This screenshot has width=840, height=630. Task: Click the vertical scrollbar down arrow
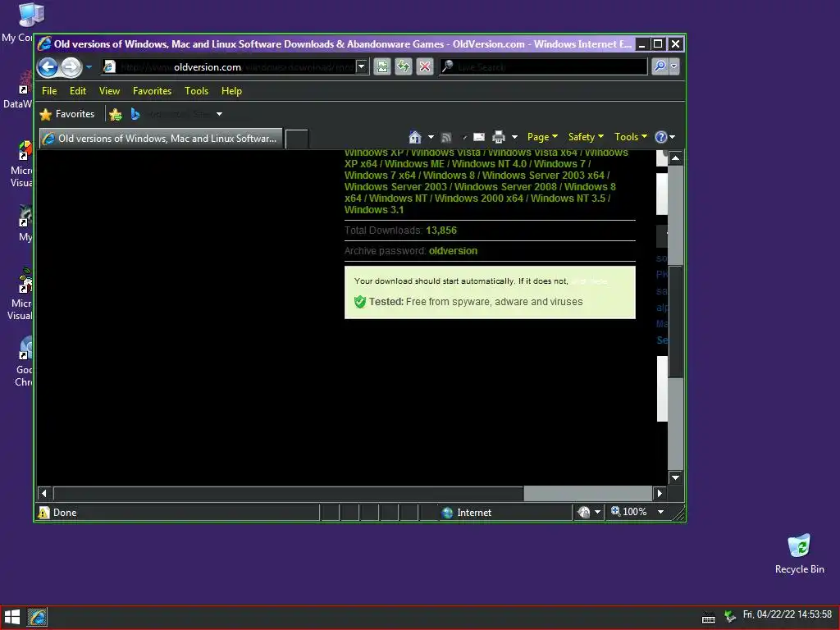point(676,477)
